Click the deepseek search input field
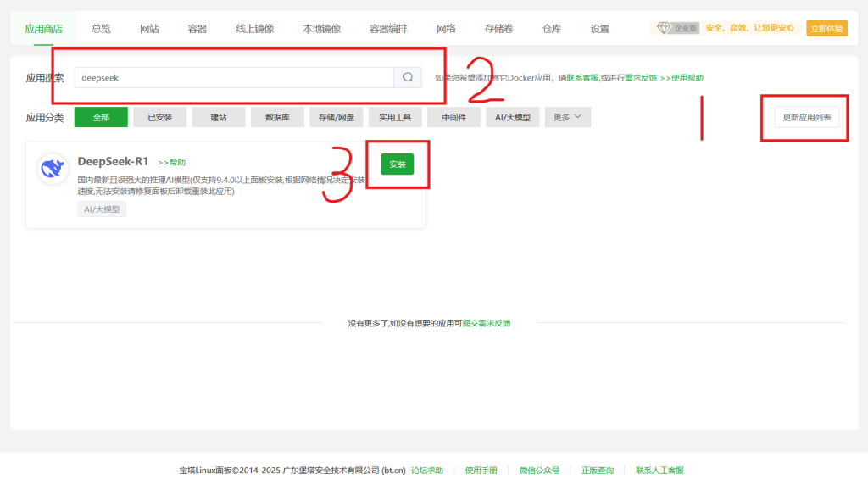Screen dimensions: 868x485 tap(234, 77)
